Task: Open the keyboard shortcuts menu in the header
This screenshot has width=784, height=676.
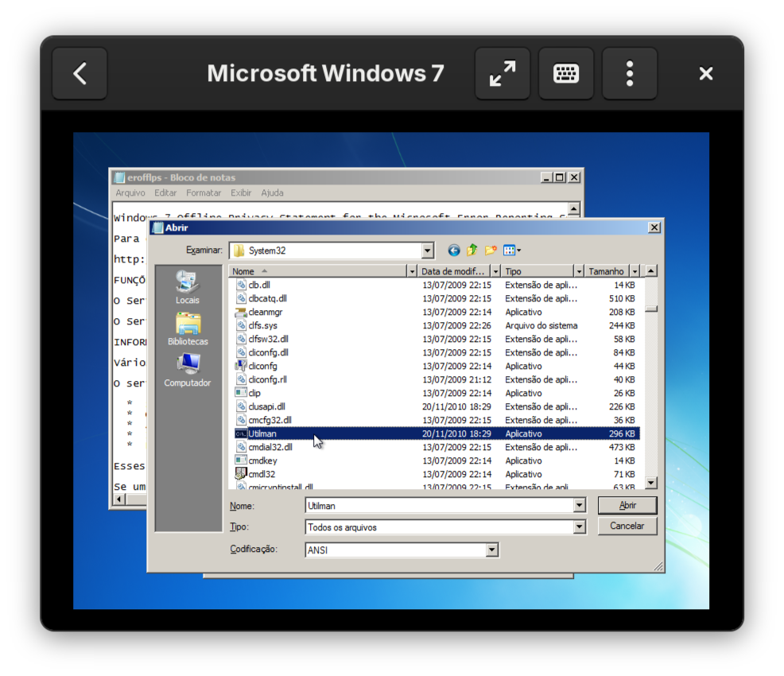Action: click(566, 73)
